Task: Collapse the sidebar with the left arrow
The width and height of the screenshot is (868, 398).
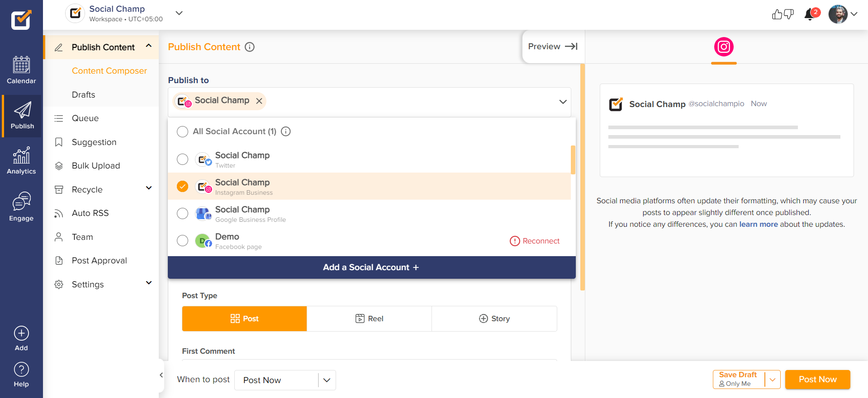Action: coord(161,375)
